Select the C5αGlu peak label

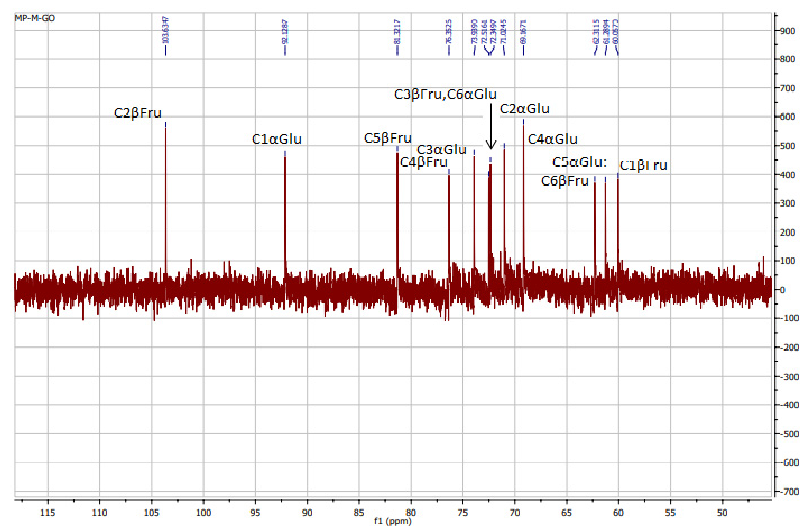click(x=579, y=162)
